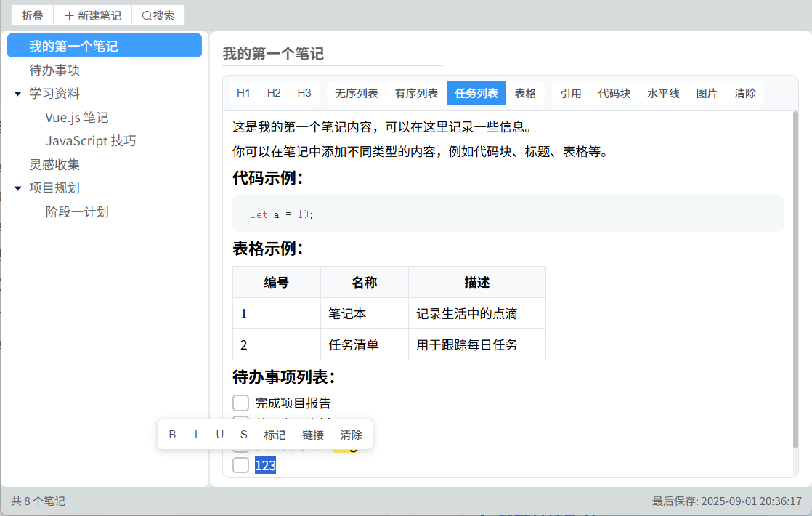Collapse the 学习资料 folder arrow
The image size is (812, 516).
click(17, 94)
